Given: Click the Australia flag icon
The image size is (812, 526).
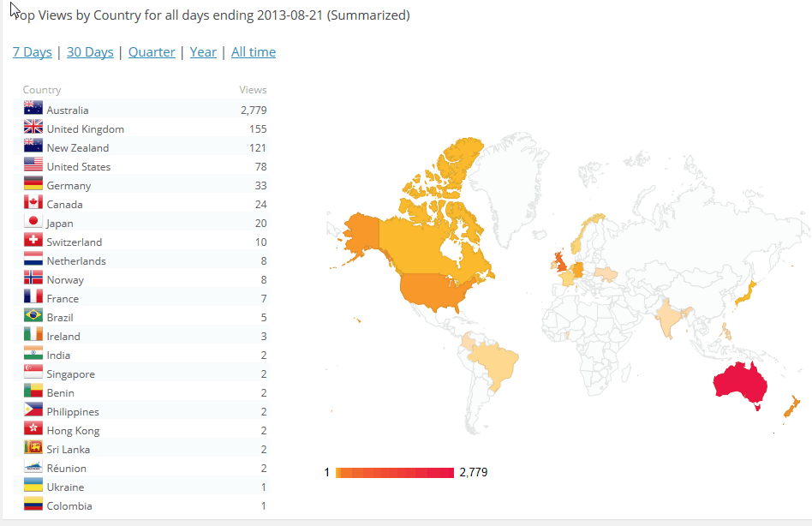Looking at the screenshot, I should [x=33, y=109].
